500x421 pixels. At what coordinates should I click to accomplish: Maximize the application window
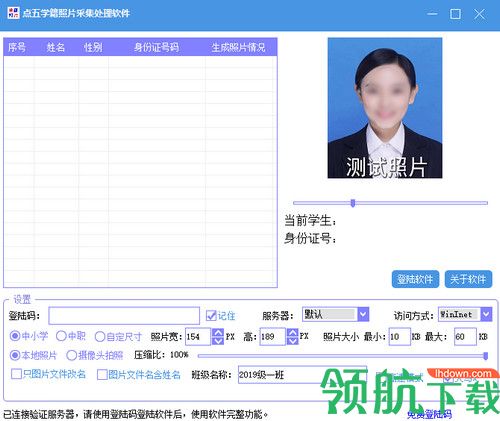pyautogui.click(x=455, y=14)
